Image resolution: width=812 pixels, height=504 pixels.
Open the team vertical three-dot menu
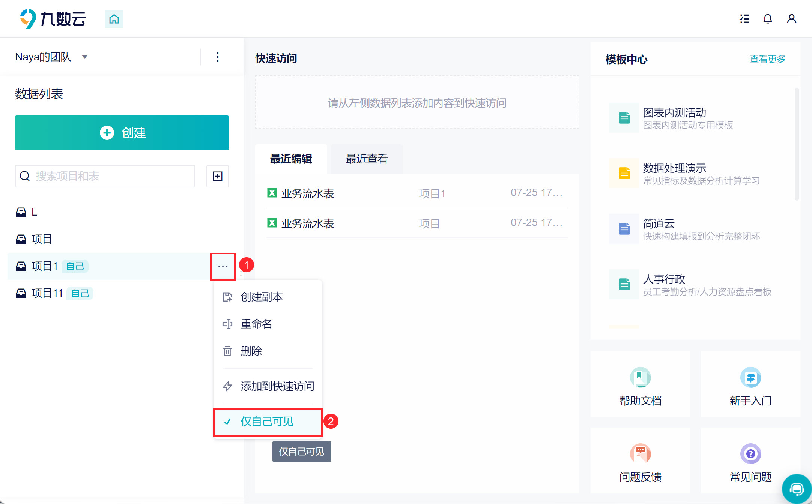218,57
